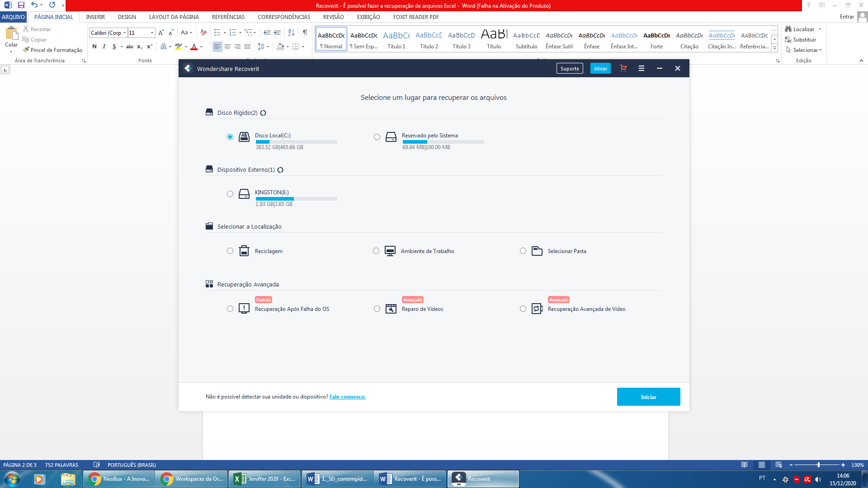
Task: Switch to LAYOUT DA PÁGINA tab
Action: [174, 17]
